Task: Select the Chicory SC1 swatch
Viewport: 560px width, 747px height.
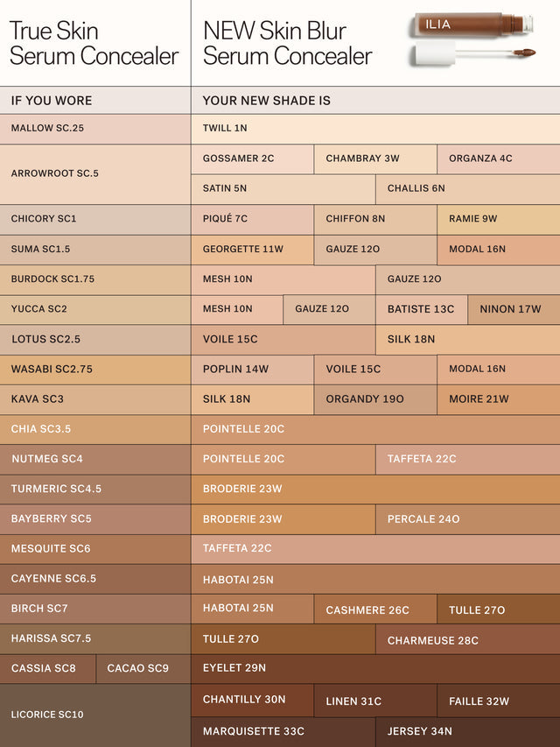Action: pos(95,220)
